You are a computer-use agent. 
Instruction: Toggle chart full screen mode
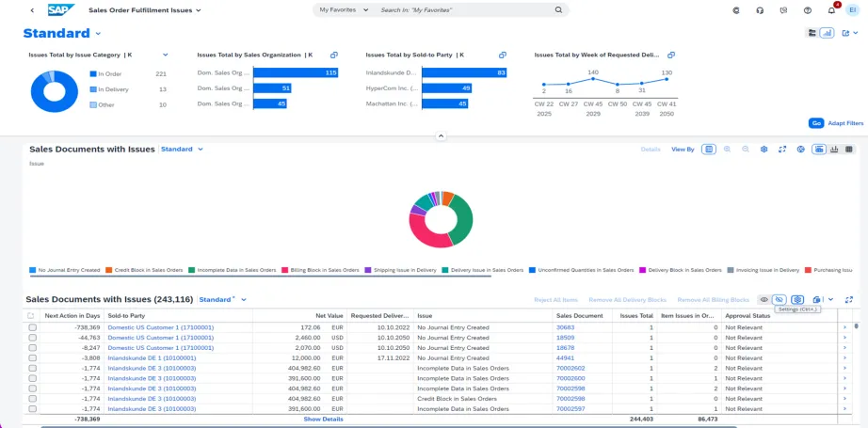781,150
